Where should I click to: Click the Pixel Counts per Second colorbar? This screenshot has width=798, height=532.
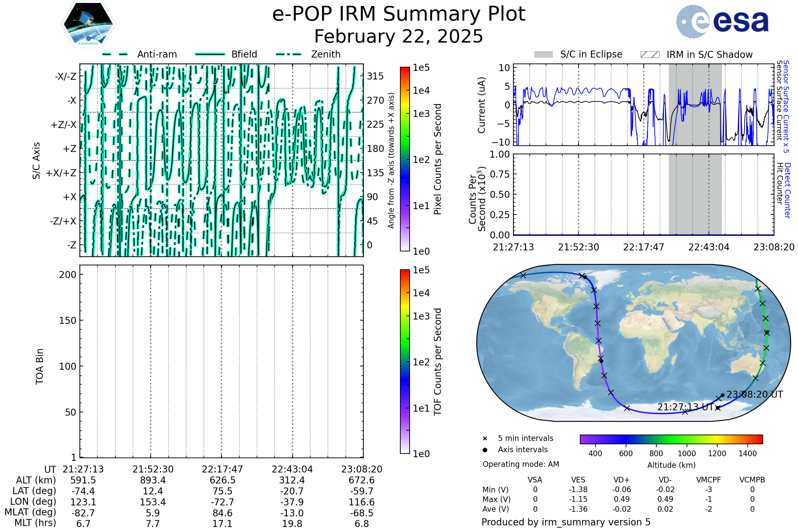(405, 159)
